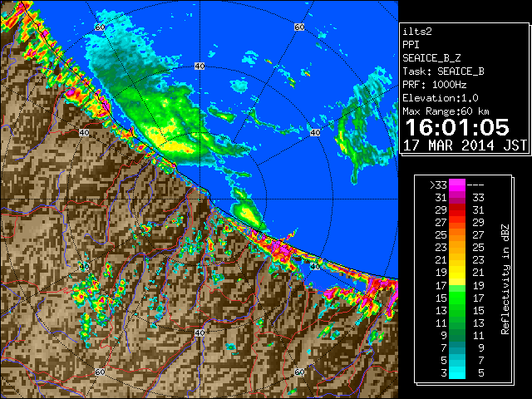Select the '---' legend upper bound label
532x399 pixels.
click(475, 185)
